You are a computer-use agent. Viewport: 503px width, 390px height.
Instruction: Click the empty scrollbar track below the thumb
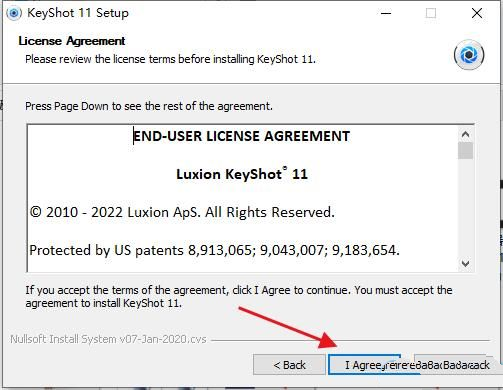465,207
